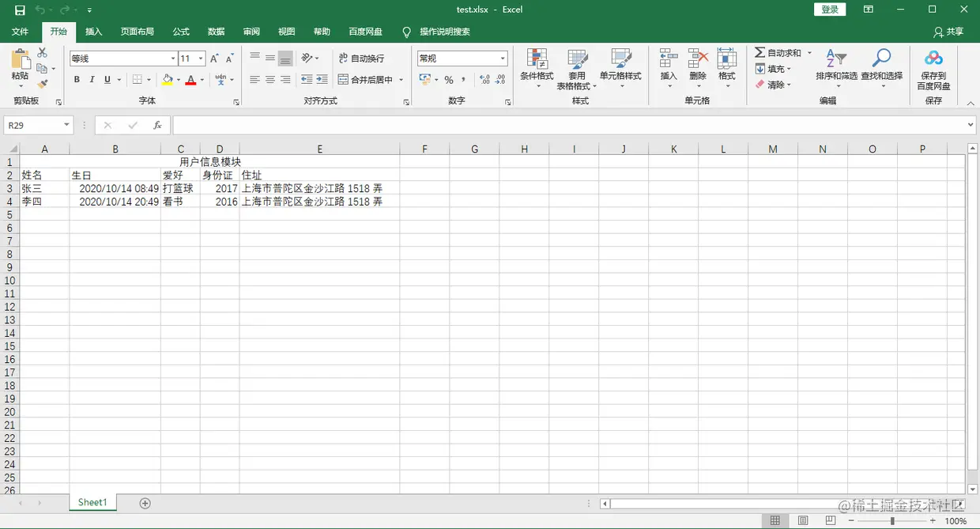The height and width of the screenshot is (529, 980).
Task: Click the Name Box showing R29
Action: [x=32, y=125]
